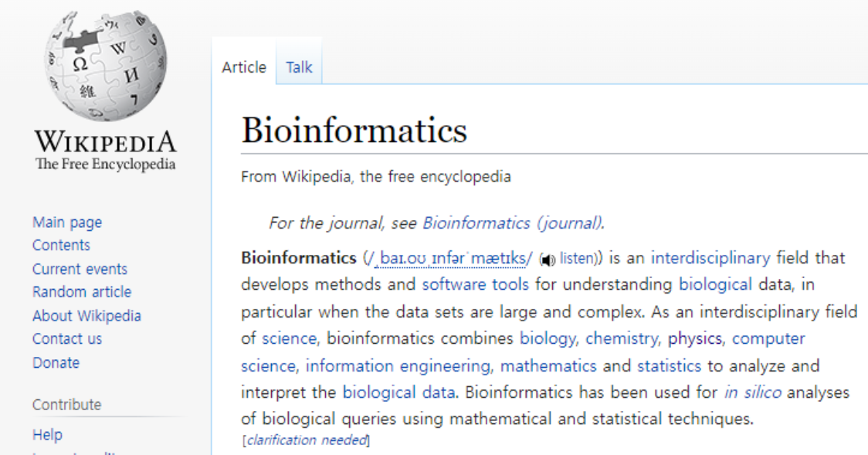The width and height of the screenshot is (868, 455).
Task: Click the IPA pronunciation link
Action: (x=453, y=258)
